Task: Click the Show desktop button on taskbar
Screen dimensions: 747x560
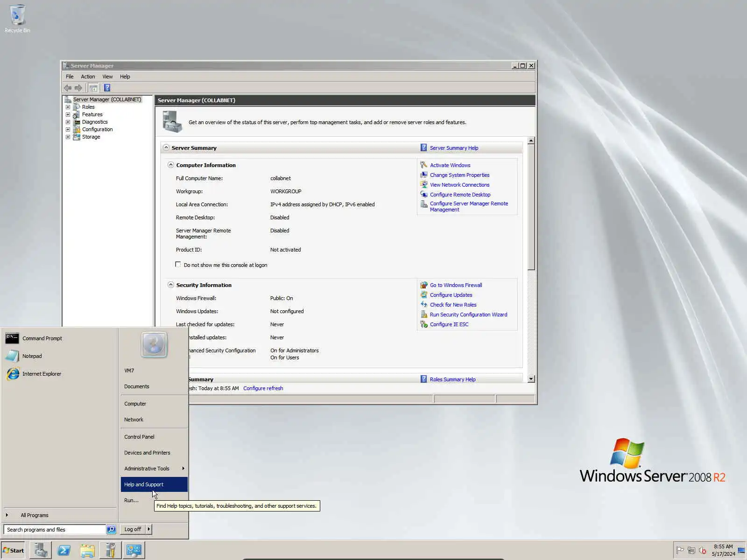Action: 742,550
